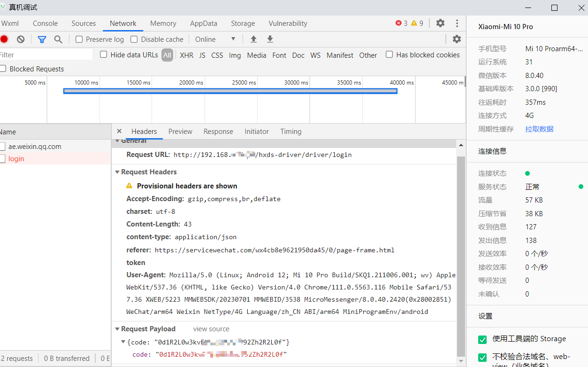Image resolution: width=588 pixels, height=367 pixels.
Task: Click the Name column header
Action: click(55, 132)
